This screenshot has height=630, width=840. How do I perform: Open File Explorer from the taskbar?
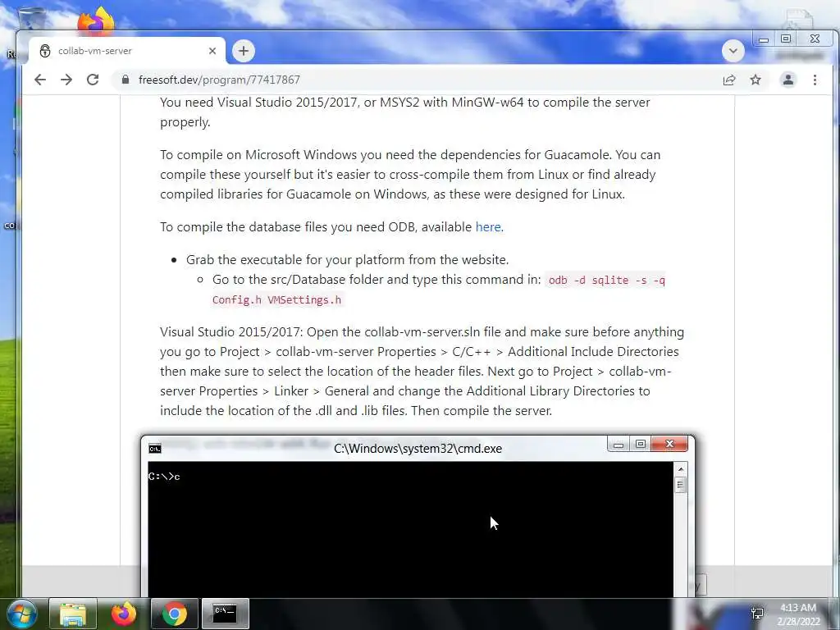pyautogui.click(x=73, y=614)
